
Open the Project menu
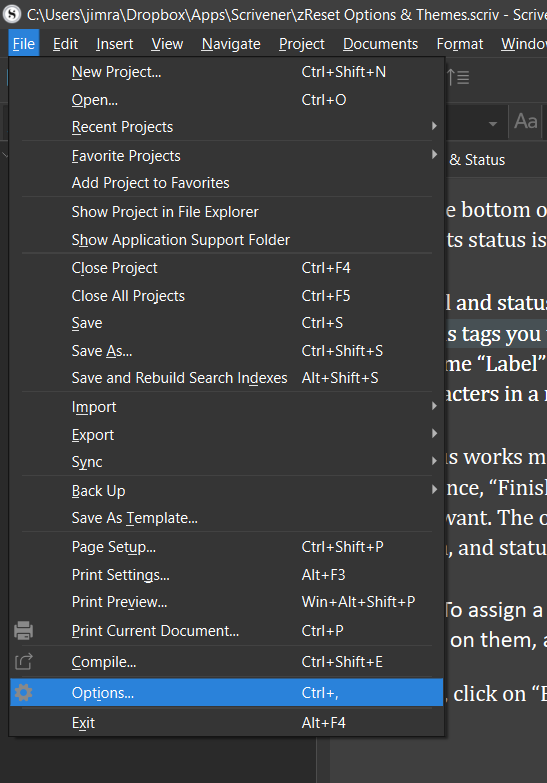(x=302, y=44)
